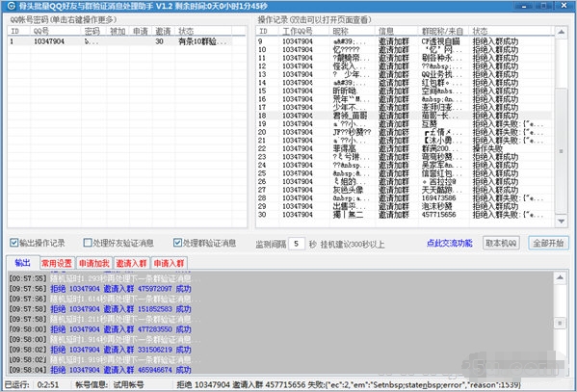Switch to the 输出 tab
Screen dimensions: 577x392
(22, 263)
